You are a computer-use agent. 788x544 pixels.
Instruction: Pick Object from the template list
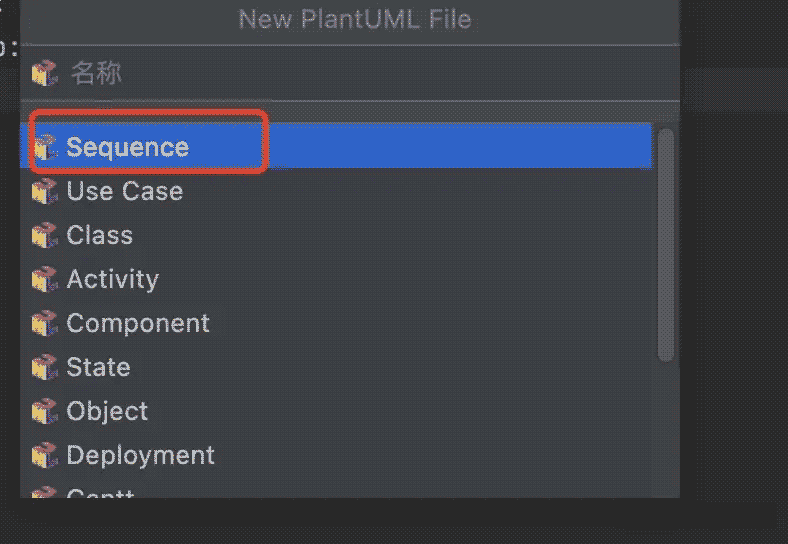coord(107,411)
